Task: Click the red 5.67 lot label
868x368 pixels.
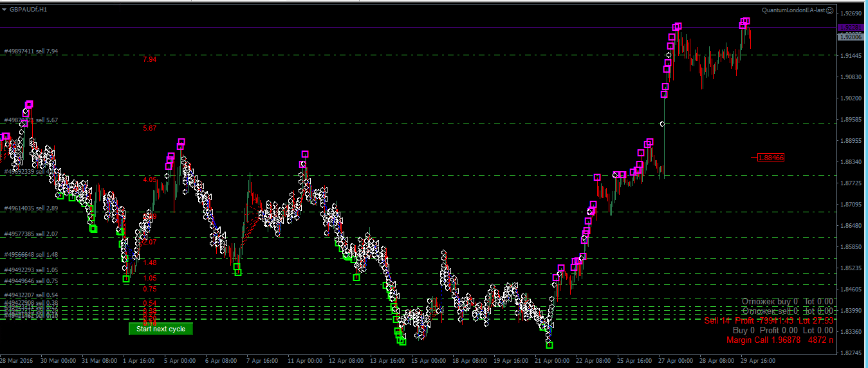Action: pos(149,129)
